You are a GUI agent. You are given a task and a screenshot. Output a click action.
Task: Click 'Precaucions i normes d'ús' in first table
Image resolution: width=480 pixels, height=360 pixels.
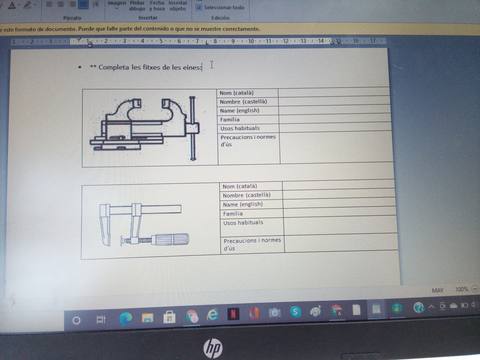coord(248,141)
